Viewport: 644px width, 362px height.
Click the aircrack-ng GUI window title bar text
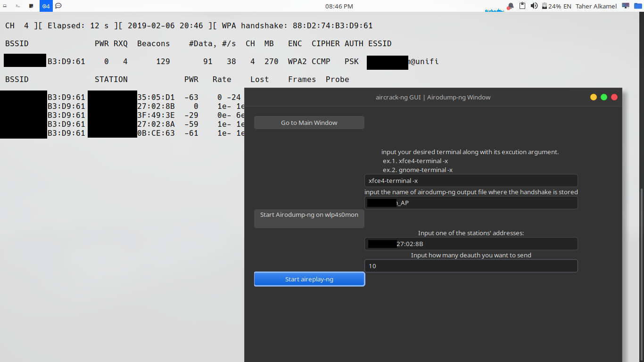click(x=433, y=97)
